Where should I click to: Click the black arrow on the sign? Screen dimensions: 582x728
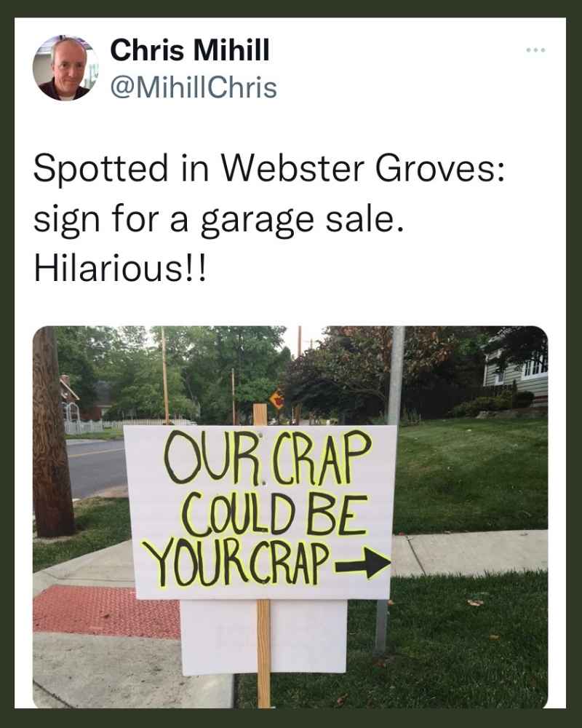click(363, 563)
